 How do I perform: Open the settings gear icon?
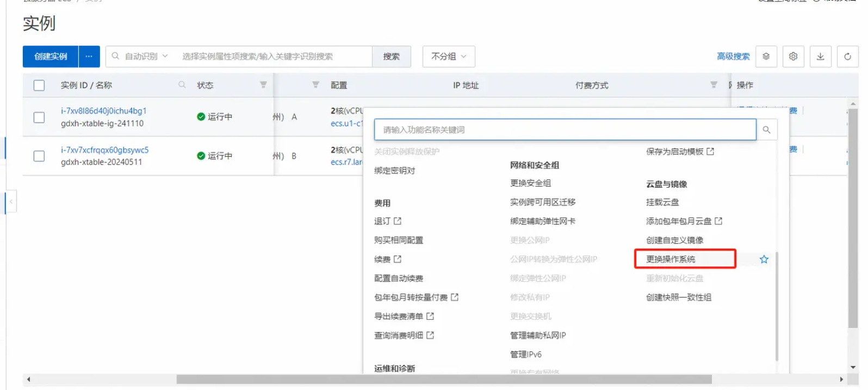click(x=793, y=57)
